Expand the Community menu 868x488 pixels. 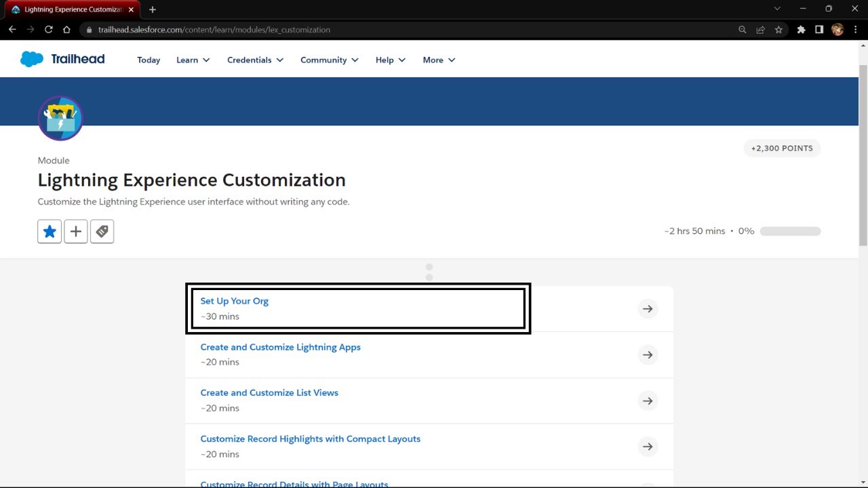click(x=330, y=60)
